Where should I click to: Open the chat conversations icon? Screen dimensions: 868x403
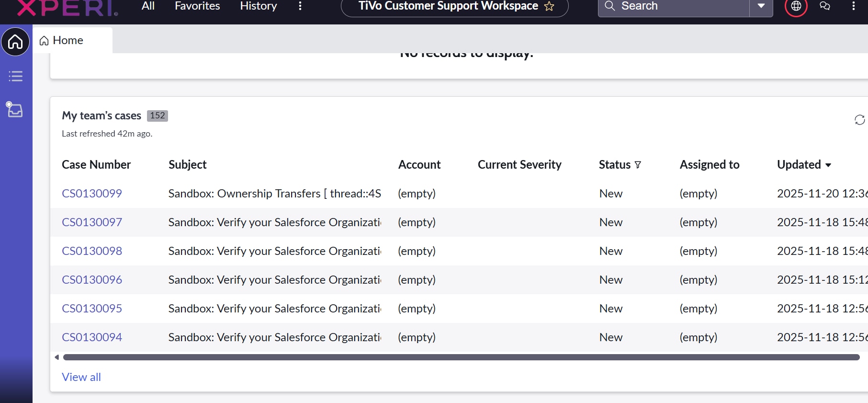pos(825,6)
